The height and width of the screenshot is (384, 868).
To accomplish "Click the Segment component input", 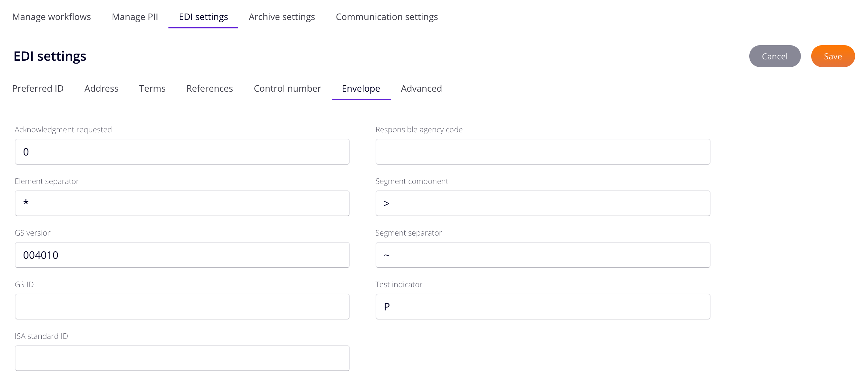I will click(543, 203).
